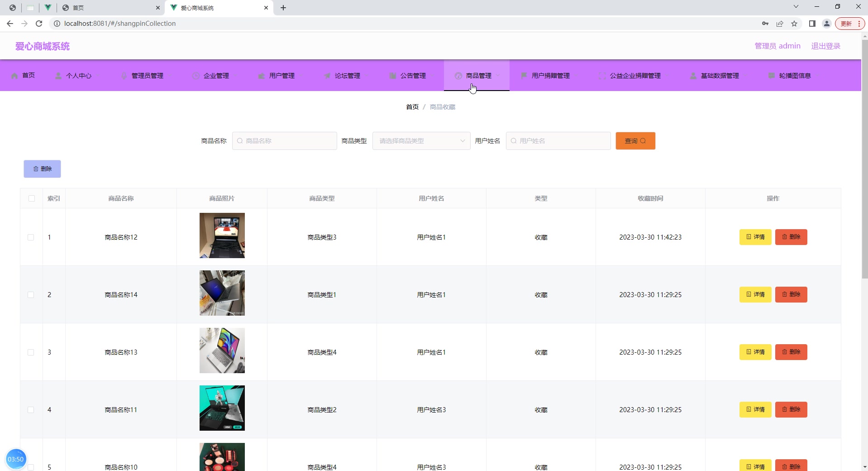The image size is (868, 471).
Task: Focus the 商品名称 search input
Action: (x=285, y=141)
